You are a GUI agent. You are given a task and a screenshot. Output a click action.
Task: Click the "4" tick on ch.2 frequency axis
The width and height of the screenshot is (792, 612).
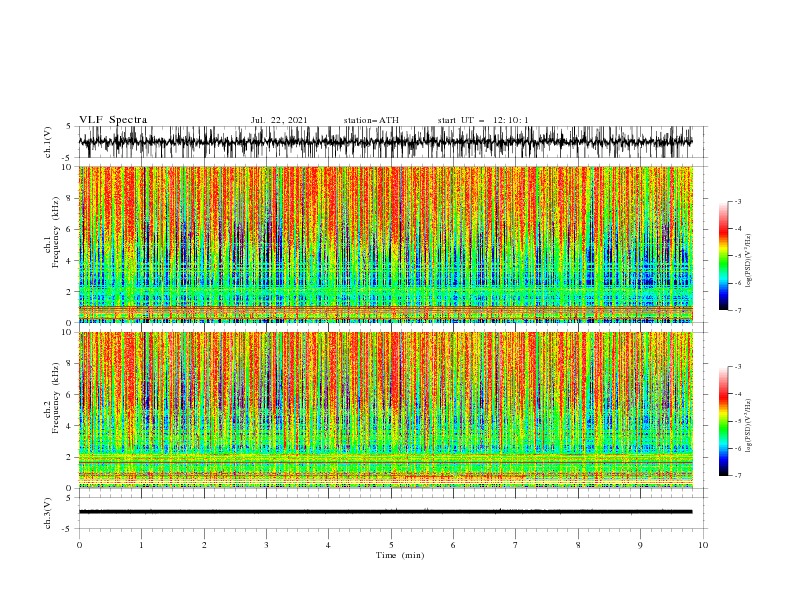(69, 426)
